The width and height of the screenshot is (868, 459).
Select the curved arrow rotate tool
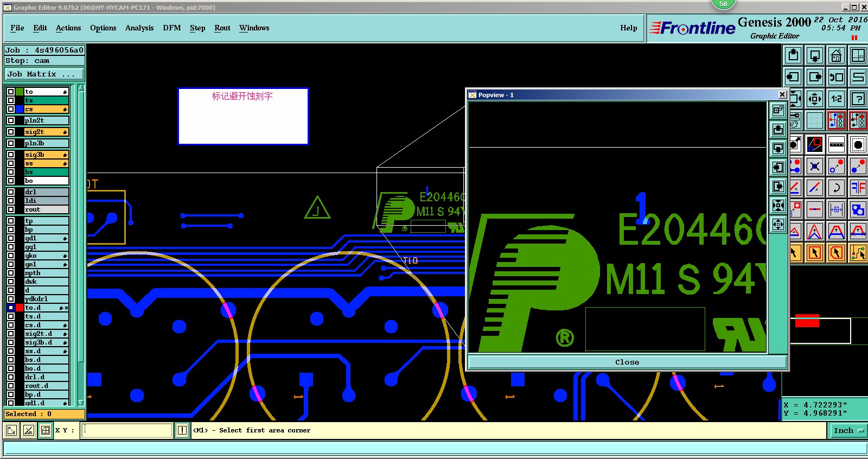(x=837, y=188)
